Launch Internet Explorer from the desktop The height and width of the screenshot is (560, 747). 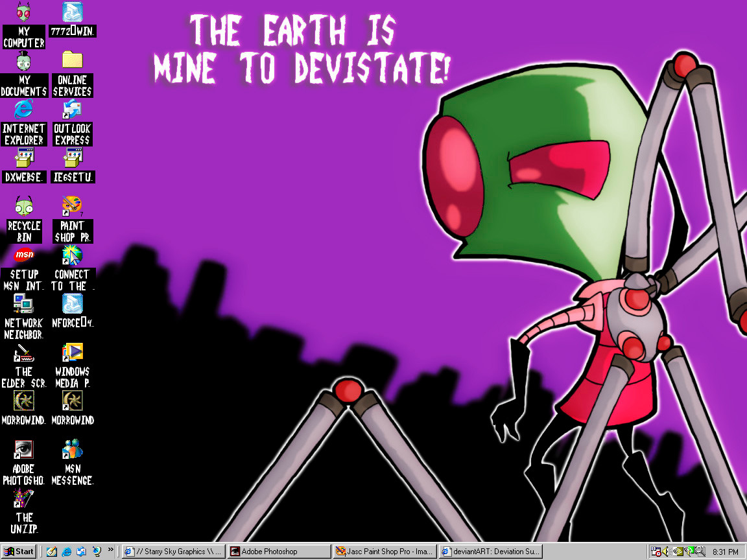(x=24, y=122)
